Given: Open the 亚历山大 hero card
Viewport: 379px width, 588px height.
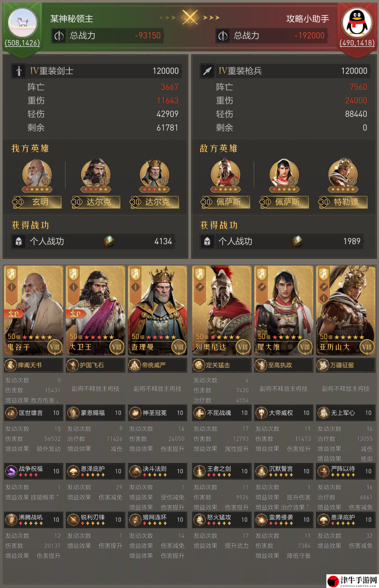Looking at the screenshot, I should tap(346, 311).
